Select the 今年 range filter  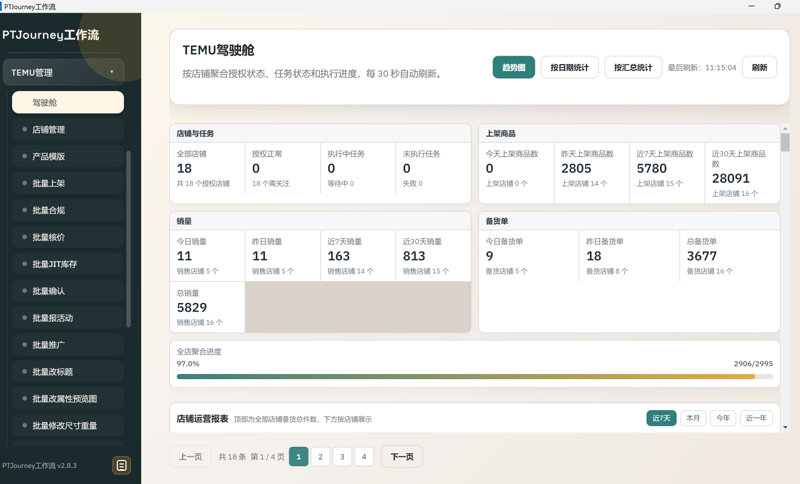coord(722,418)
